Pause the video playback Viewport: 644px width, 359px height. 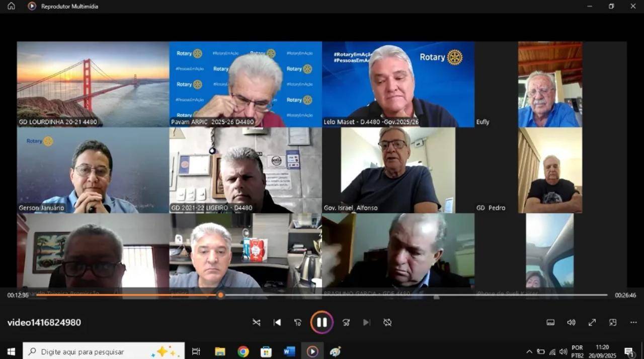click(x=321, y=322)
